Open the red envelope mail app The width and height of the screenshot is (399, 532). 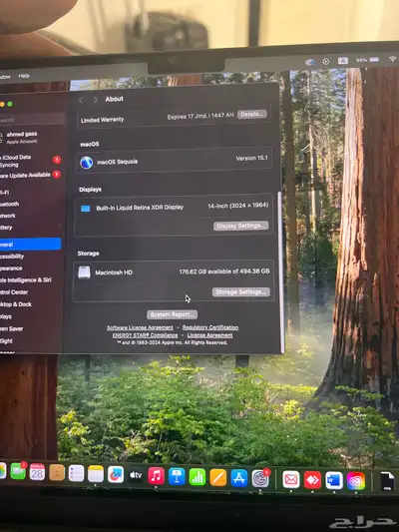click(291, 480)
